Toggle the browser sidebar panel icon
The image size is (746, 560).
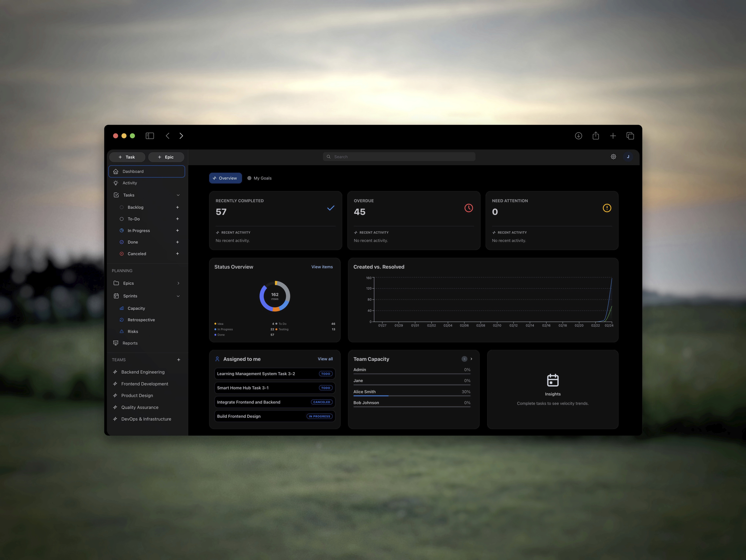(x=150, y=136)
